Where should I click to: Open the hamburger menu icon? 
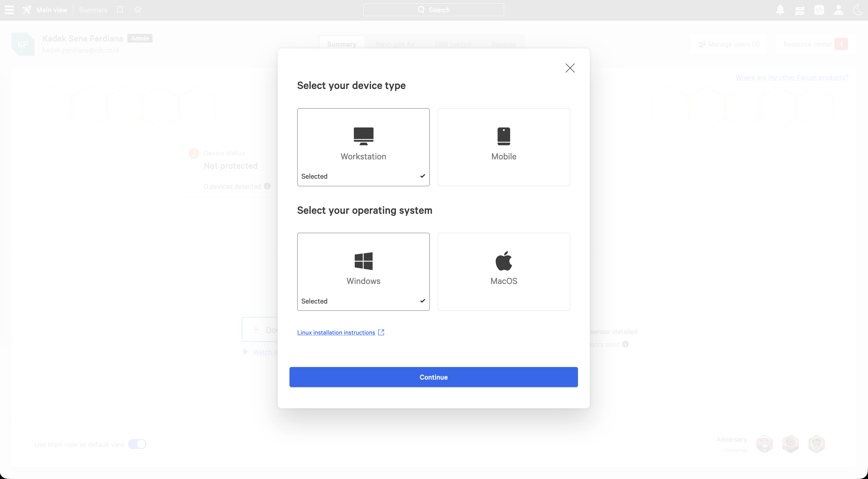9,10
